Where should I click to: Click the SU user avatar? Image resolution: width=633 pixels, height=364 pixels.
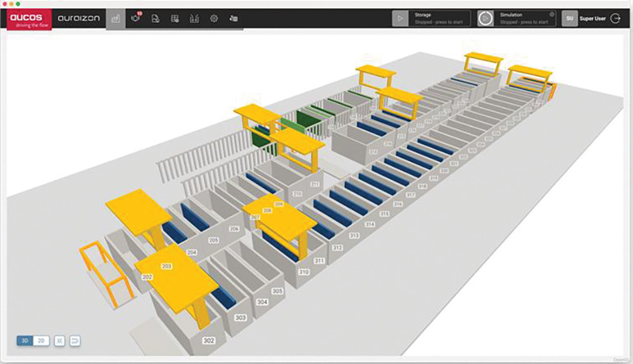click(569, 18)
